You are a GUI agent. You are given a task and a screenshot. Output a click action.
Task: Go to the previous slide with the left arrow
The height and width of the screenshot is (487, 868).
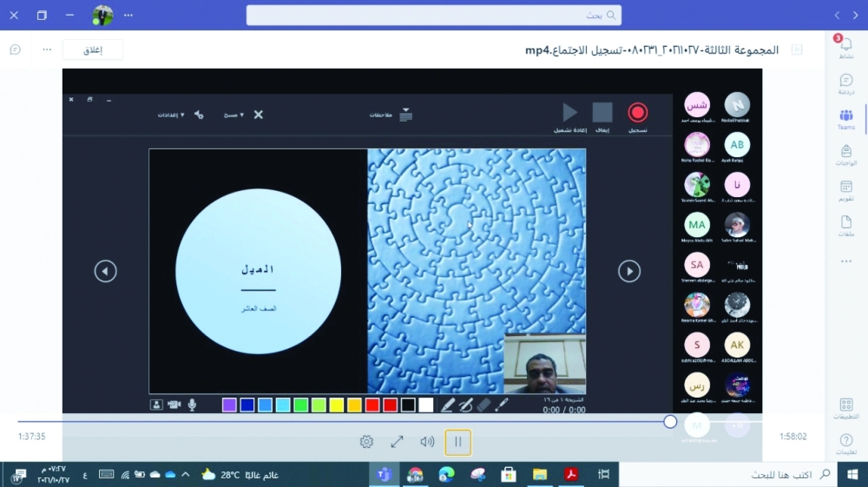pos(105,271)
